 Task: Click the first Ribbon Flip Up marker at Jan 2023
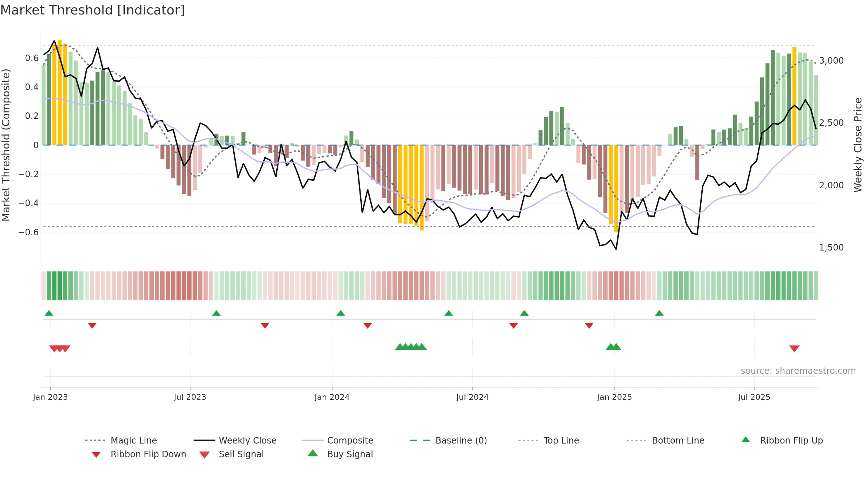pyautogui.click(x=49, y=313)
